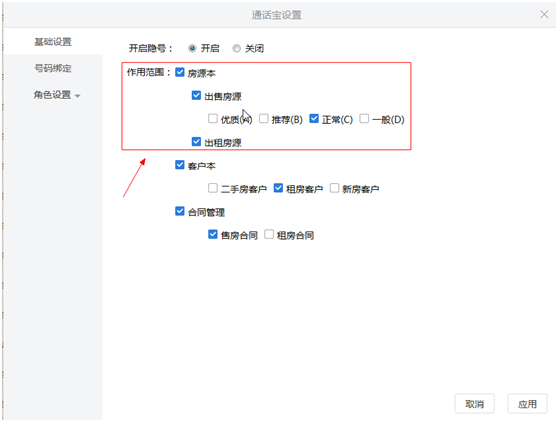
Task: Check the 租房合同 checkbox
Action: [269, 234]
